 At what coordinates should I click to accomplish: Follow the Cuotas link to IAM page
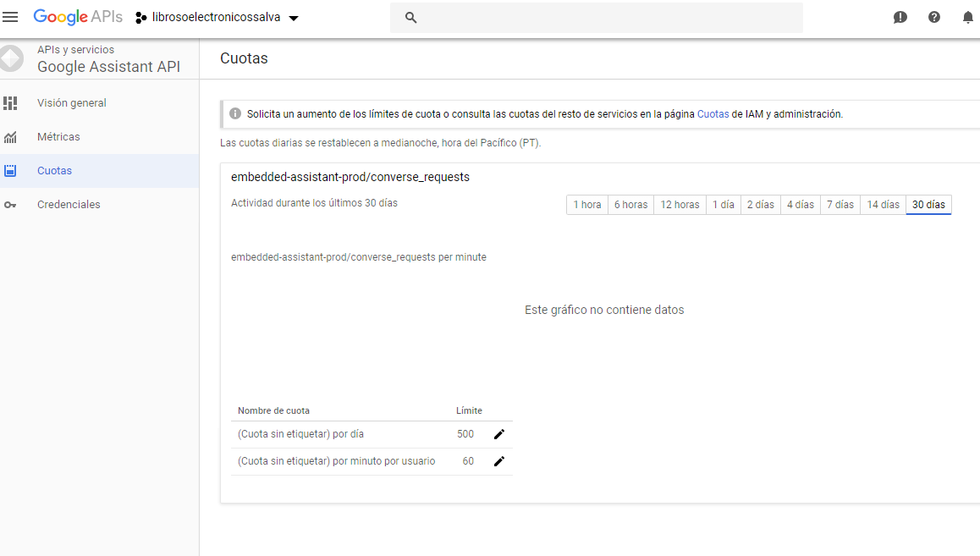point(713,113)
